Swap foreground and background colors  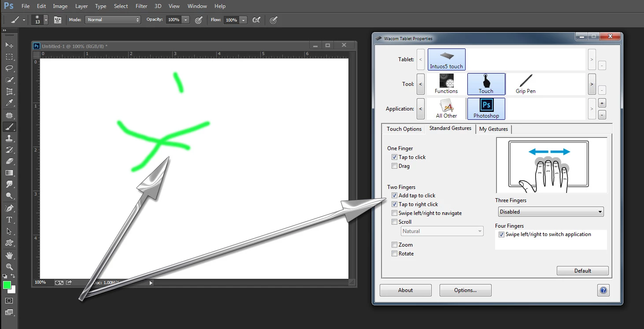[13, 276]
